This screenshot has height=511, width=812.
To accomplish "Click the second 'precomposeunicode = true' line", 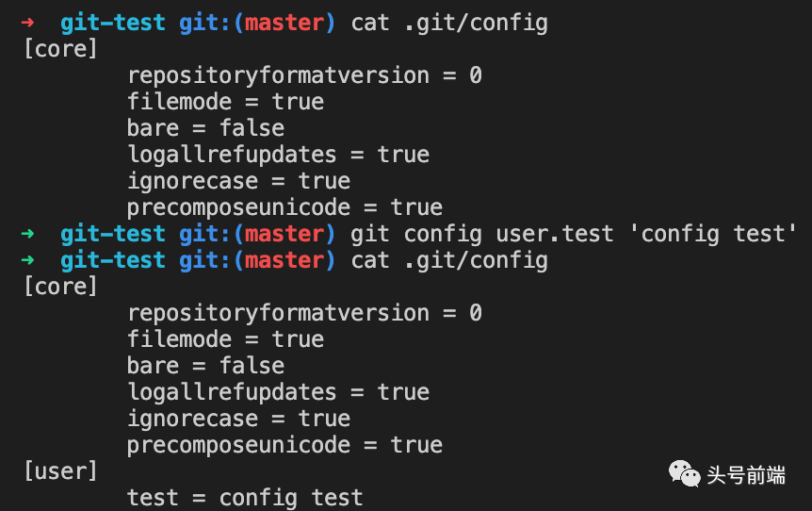I will 284,445.
